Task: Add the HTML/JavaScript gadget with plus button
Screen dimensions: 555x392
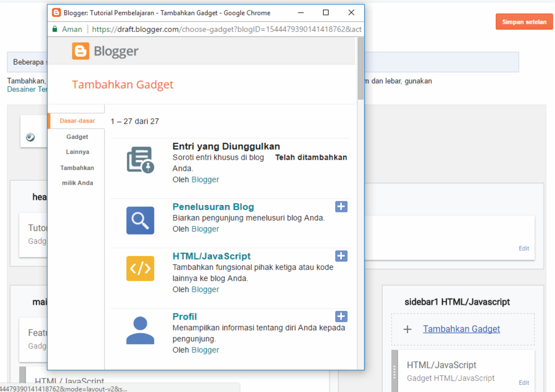Action: tap(341, 256)
